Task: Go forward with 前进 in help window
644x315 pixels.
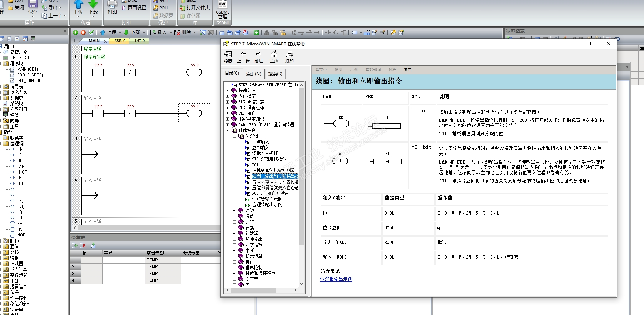Action: pos(259,57)
